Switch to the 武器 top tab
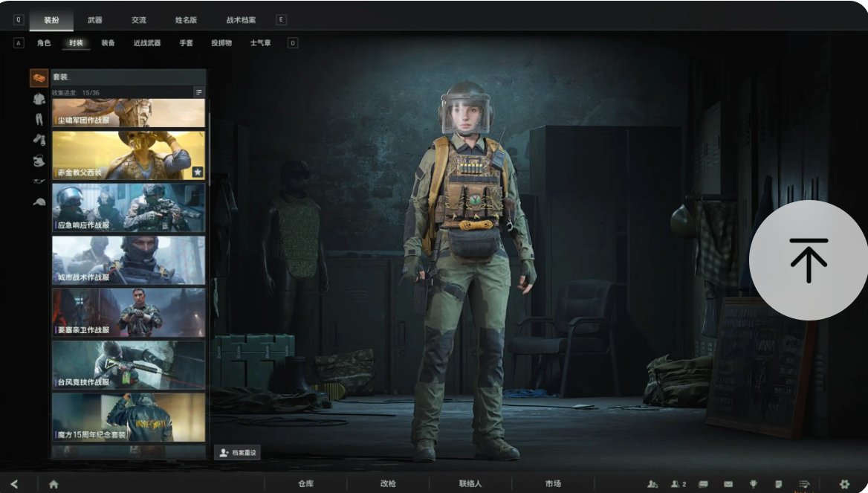The width and height of the screenshot is (868, 493). coord(94,20)
